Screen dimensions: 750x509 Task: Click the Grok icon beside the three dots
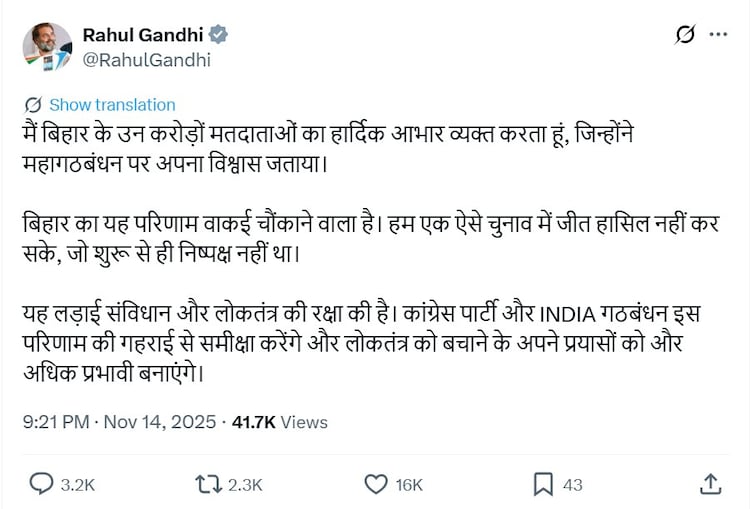click(x=685, y=35)
